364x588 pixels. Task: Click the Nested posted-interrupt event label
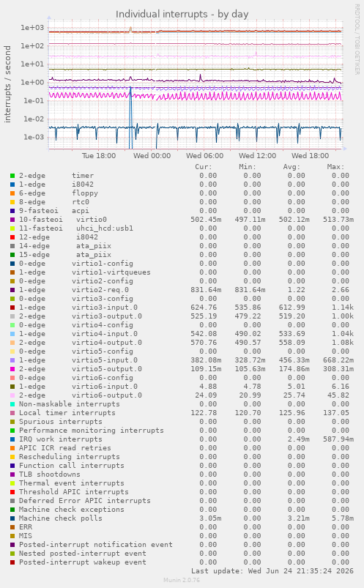(83, 554)
